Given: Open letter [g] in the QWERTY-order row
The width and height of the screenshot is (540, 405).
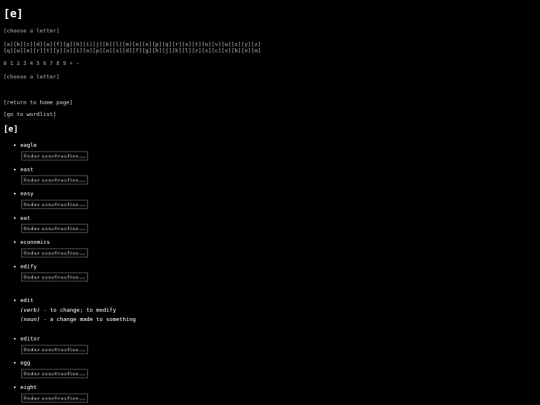Looking at the screenshot, I should tap(147, 51).
